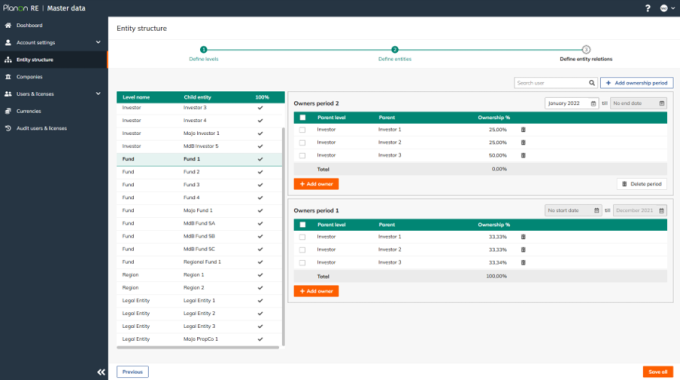Click the Previous button

(x=132, y=372)
